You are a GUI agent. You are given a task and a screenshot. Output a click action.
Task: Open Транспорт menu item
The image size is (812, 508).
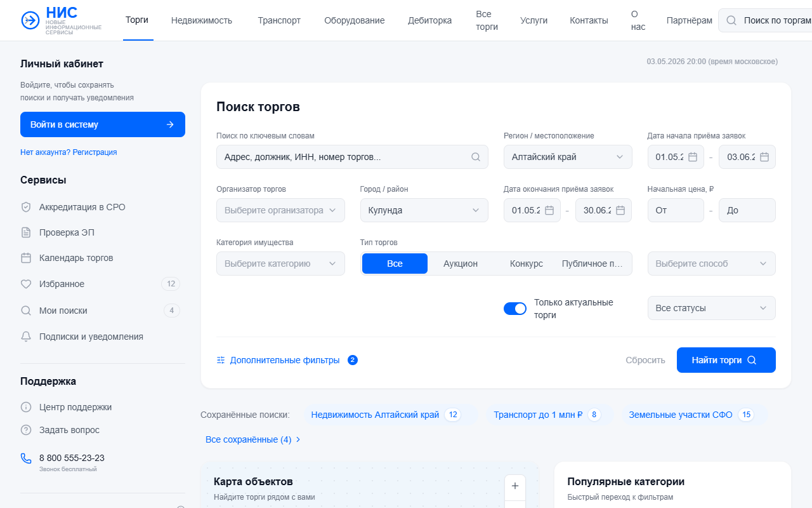(x=279, y=20)
